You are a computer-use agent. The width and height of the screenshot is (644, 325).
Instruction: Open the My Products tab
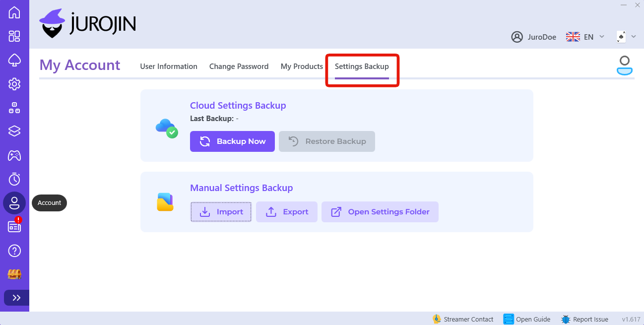coord(302,66)
